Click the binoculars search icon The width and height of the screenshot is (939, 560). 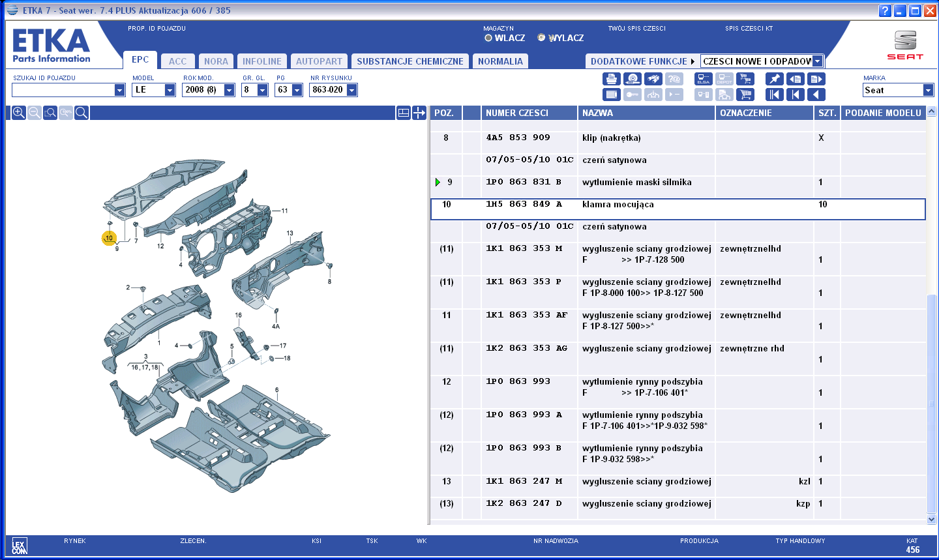coord(653,79)
